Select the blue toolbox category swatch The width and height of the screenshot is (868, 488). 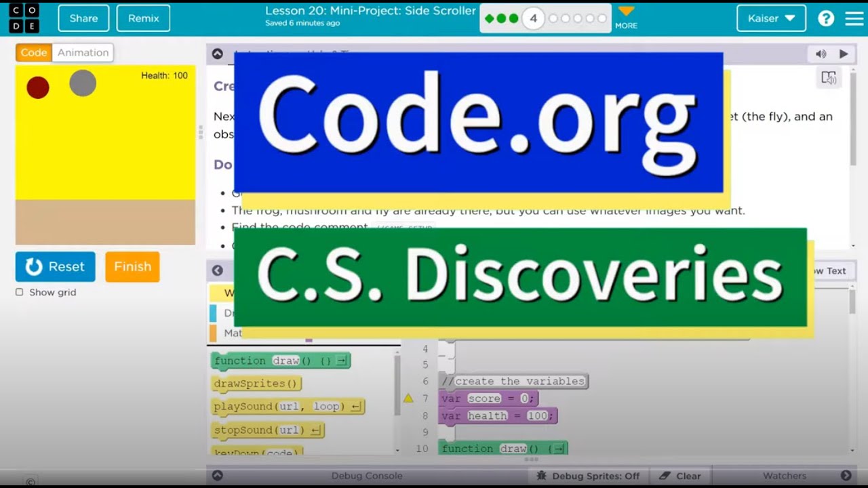(213, 313)
